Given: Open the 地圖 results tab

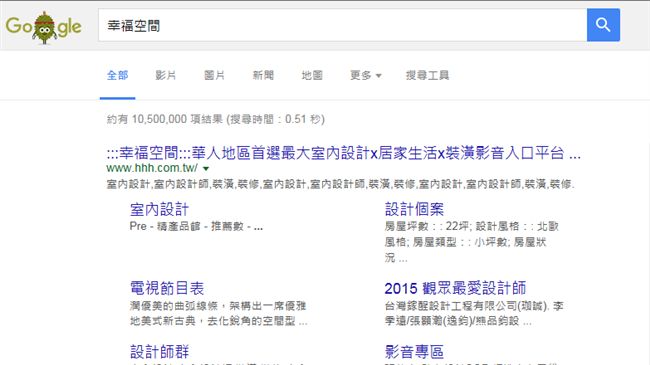Looking at the screenshot, I should [312, 75].
